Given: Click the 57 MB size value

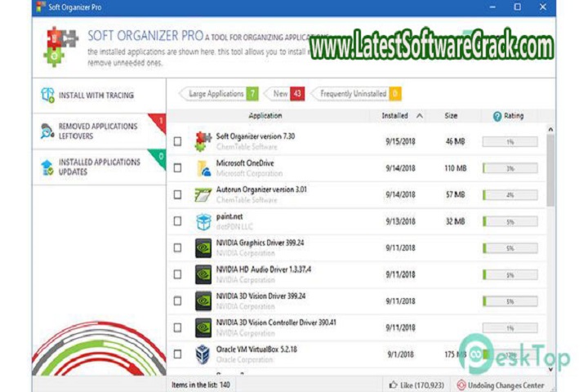Looking at the screenshot, I should [455, 194].
